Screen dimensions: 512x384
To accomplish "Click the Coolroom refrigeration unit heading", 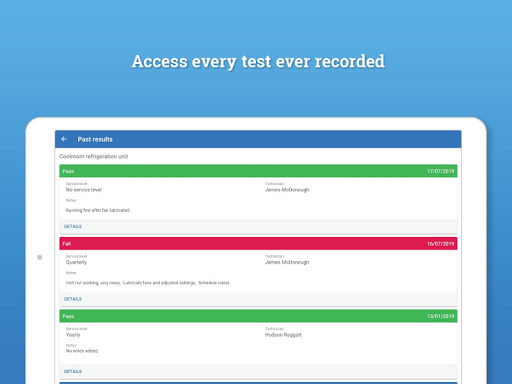I will pos(94,156).
